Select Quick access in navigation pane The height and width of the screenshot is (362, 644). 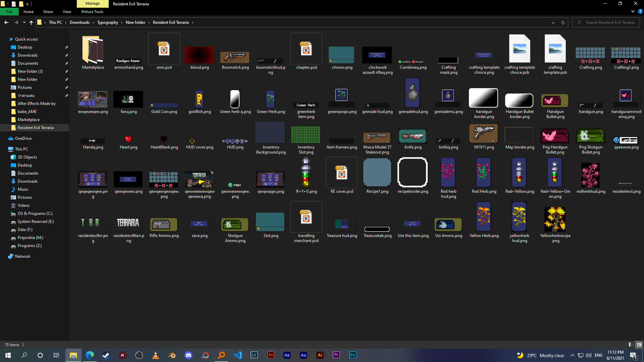pos(26,39)
